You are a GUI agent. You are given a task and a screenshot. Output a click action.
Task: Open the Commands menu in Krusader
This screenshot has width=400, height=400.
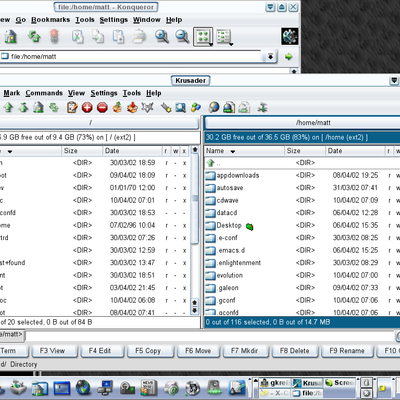44,93
